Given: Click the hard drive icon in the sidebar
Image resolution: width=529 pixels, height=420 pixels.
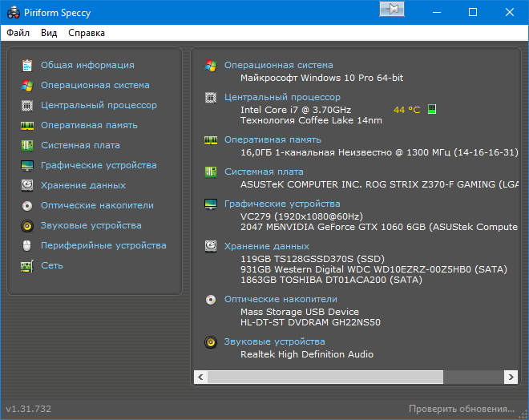Looking at the screenshot, I should pos(27,185).
